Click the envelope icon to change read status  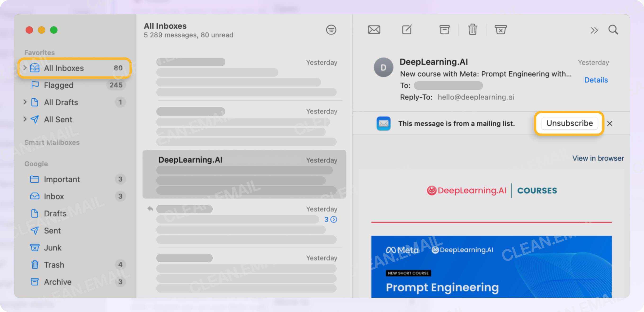374,30
